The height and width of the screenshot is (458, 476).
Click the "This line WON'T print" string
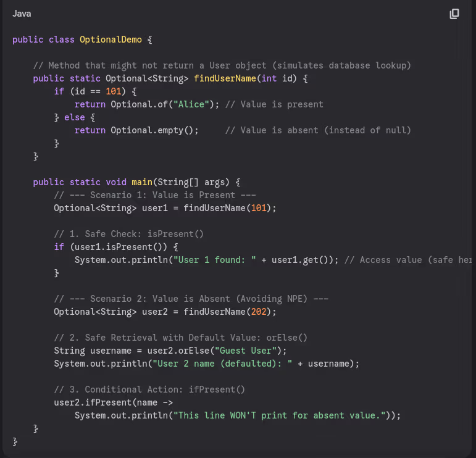tap(279, 415)
